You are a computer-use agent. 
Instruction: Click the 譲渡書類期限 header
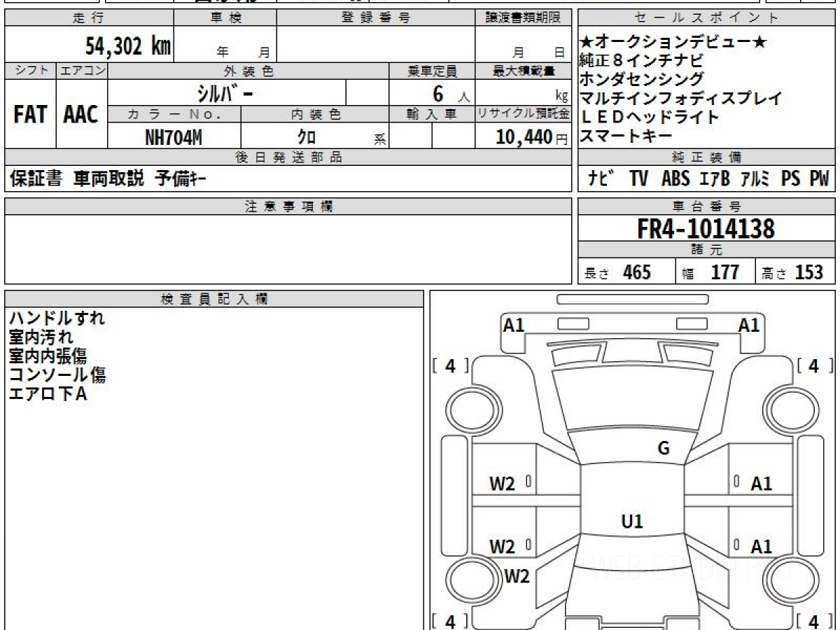coord(523,18)
